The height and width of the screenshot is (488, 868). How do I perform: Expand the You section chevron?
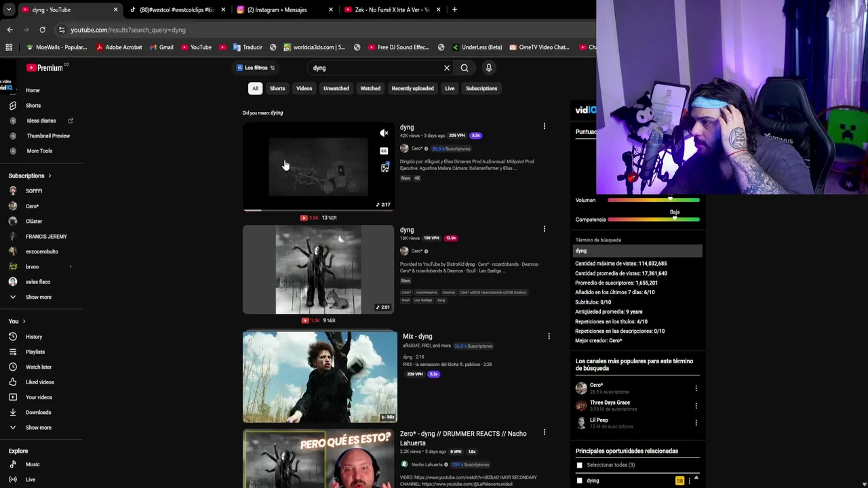coord(24,321)
